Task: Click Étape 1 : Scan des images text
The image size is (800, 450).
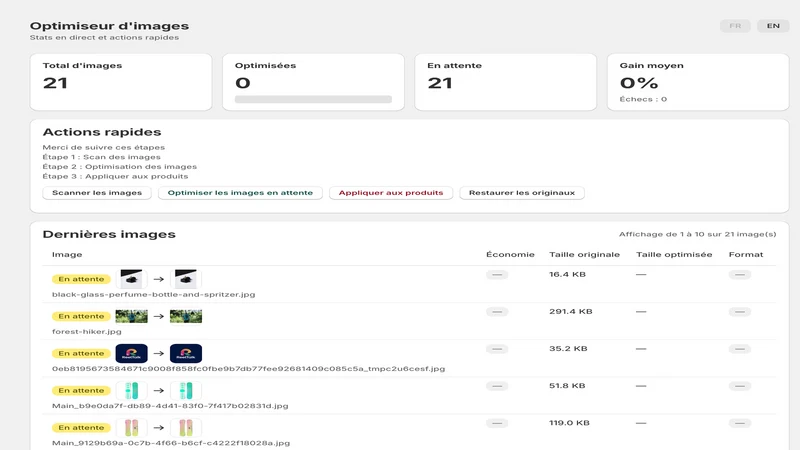Action: click(x=102, y=157)
